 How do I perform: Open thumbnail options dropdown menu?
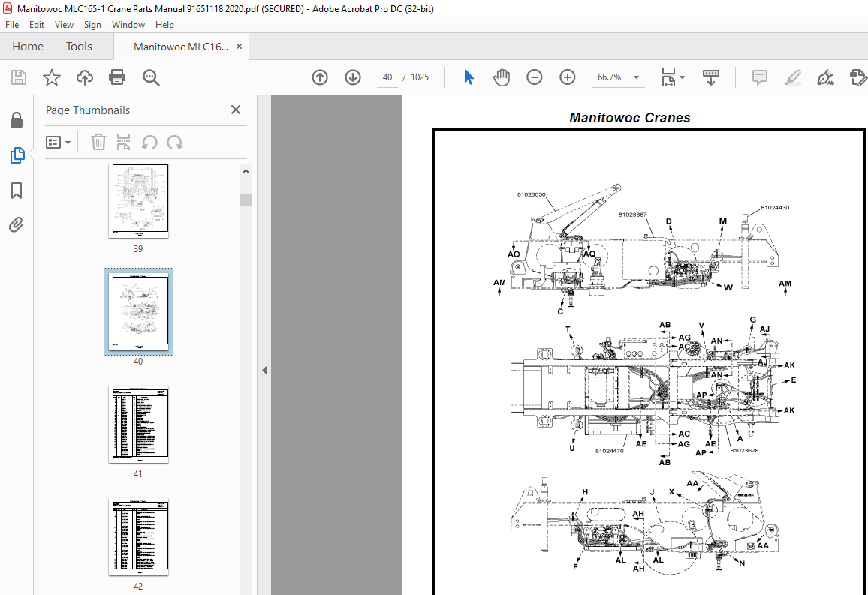point(58,142)
